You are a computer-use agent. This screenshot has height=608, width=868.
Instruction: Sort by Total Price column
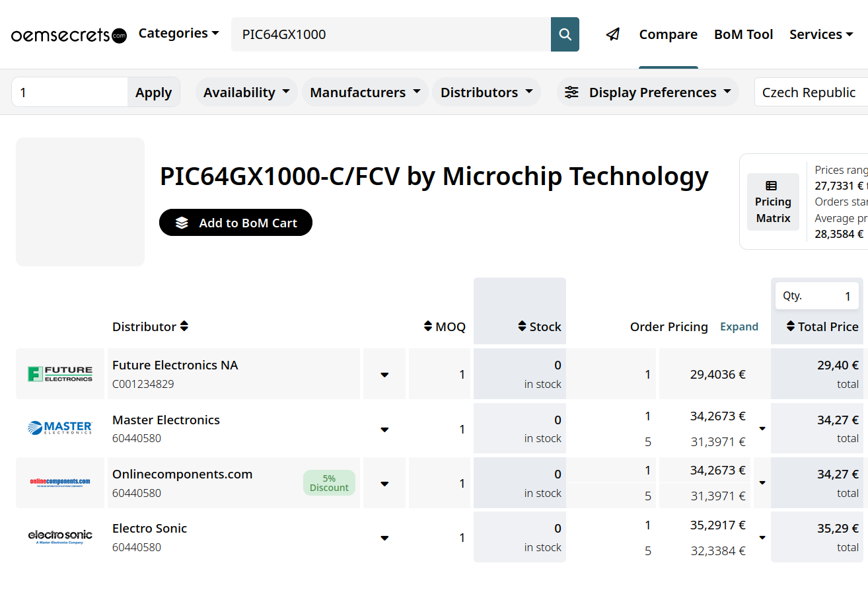point(822,326)
